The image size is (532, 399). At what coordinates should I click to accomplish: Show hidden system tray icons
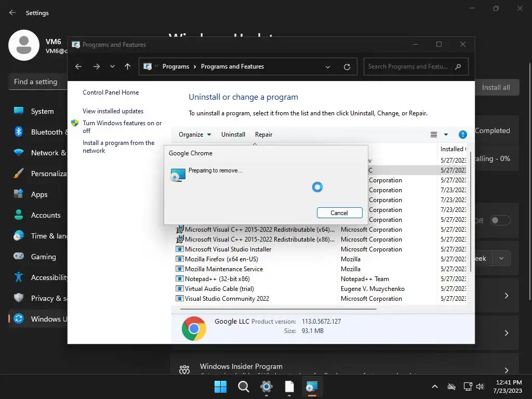pyautogui.click(x=435, y=387)
